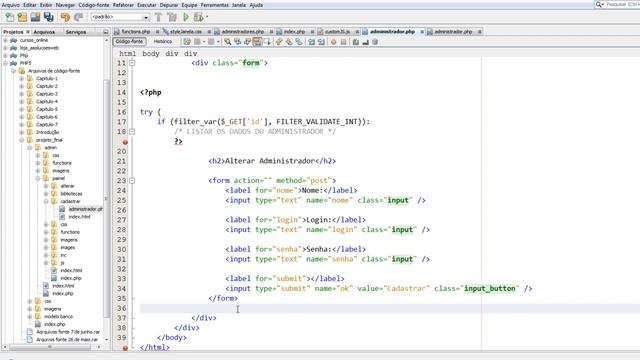Switch to the Serviços panel tab
Image resolution: width=640 pixels, height=360 pixels.
[x=76, y=32]
